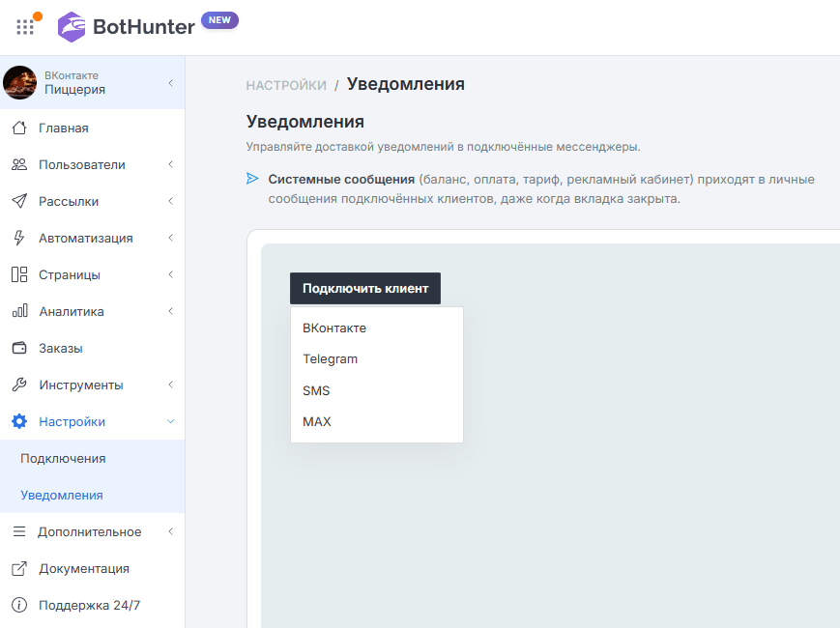Click the Рассылки paper plane icon

19,201
